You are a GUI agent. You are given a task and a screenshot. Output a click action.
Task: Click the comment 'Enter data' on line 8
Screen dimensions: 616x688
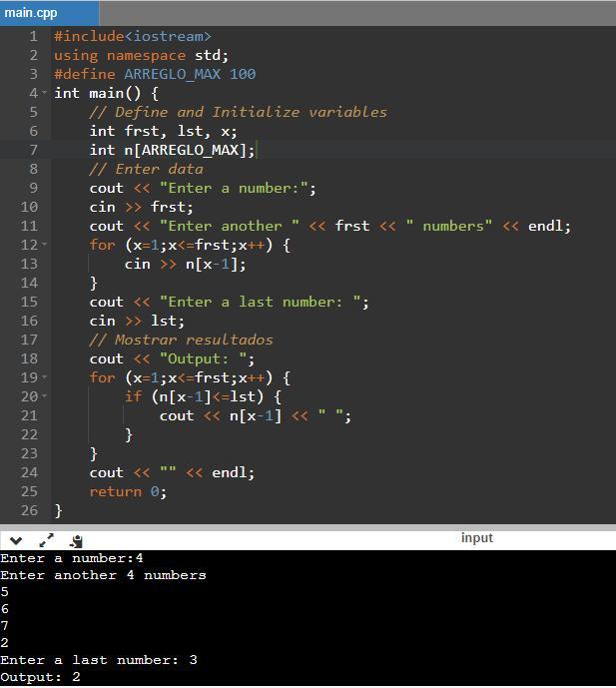pos(159,169)
